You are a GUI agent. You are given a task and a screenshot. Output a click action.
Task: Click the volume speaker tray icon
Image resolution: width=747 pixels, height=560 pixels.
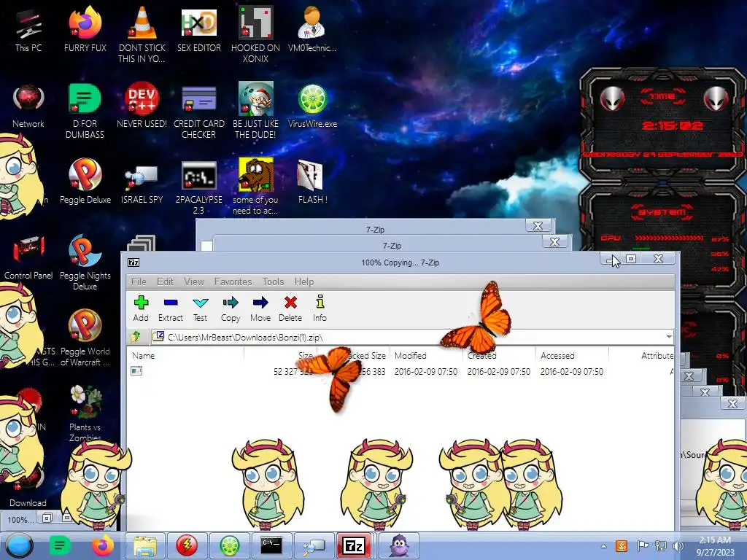point(678,546)
